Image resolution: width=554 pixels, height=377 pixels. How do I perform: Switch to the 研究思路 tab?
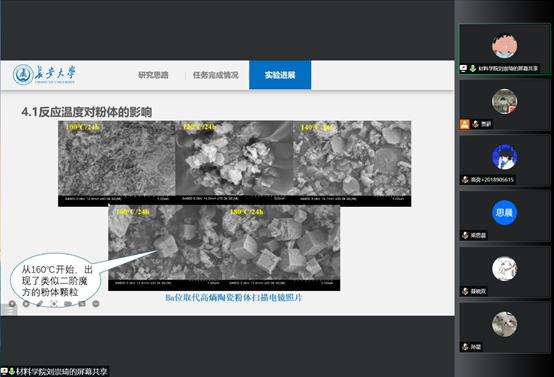pyautogui.click(x=153, y=75)
